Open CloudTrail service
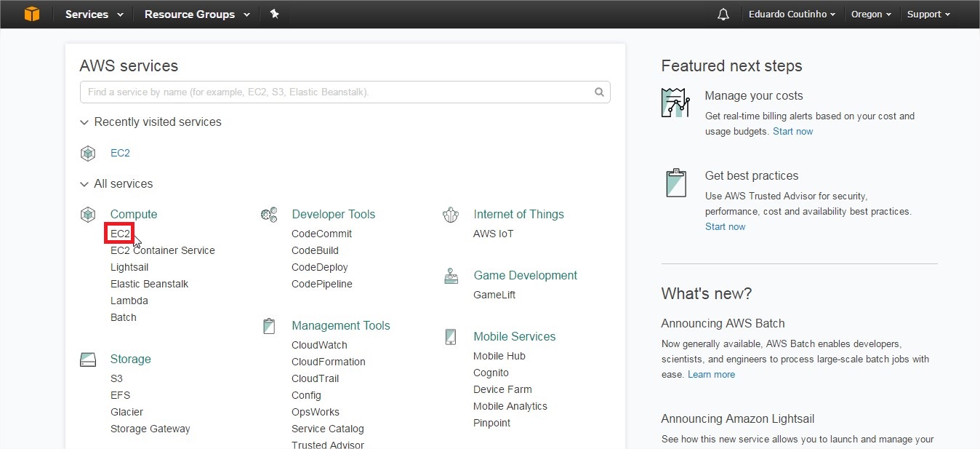This screenshot has width=980, height=449. tap(316, 378)
